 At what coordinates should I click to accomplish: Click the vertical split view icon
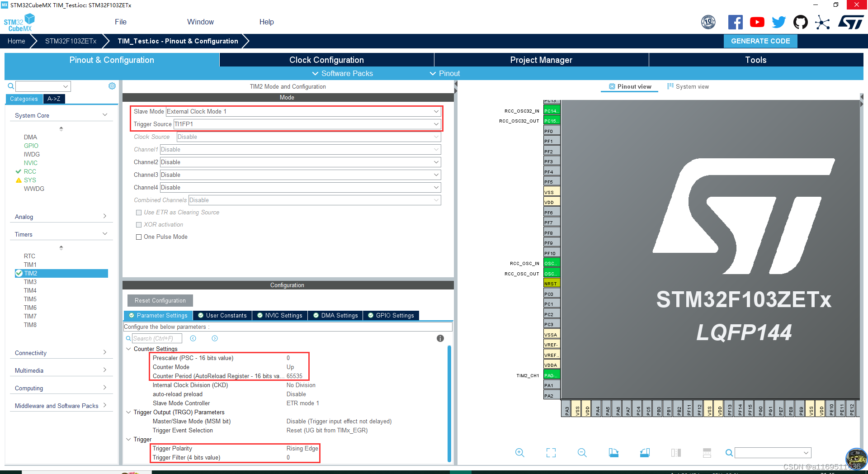point(676,453)
